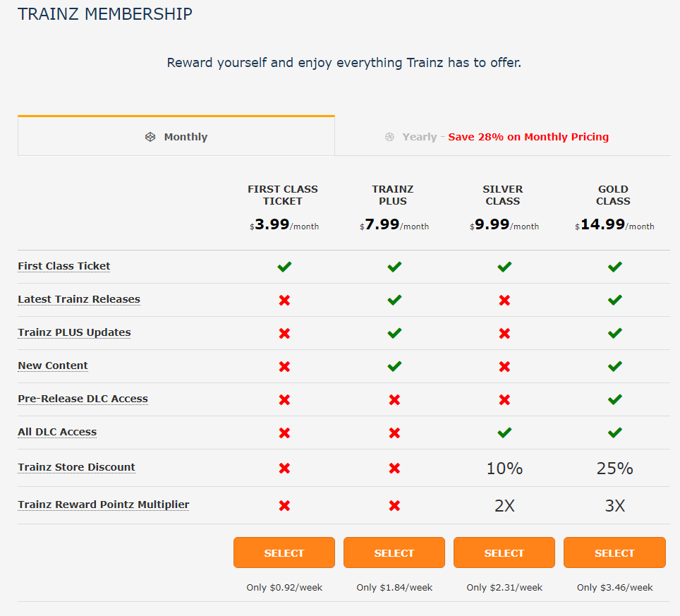Select the First Class Ticket plan
Screen dimensions: 680x616
tap(284, 552)
